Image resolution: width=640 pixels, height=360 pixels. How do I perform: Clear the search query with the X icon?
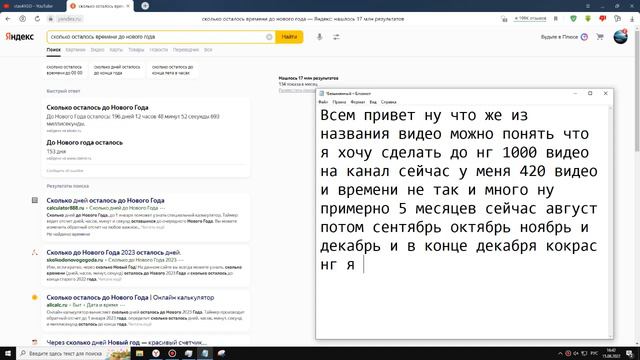tap(269, 37)
